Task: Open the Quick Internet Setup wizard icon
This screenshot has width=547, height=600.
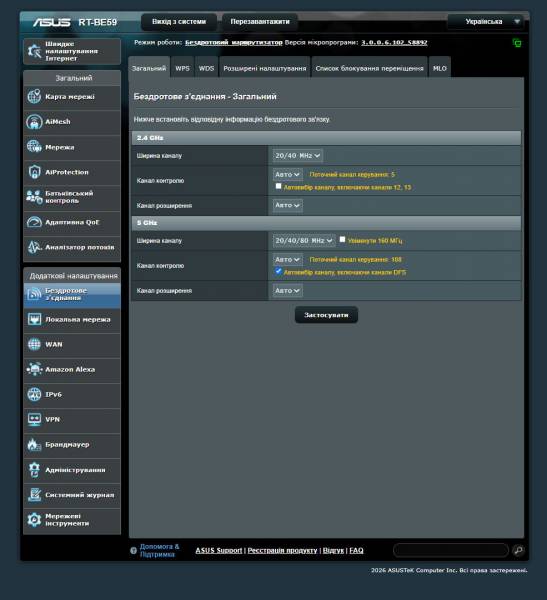Action: click(34, 51)
